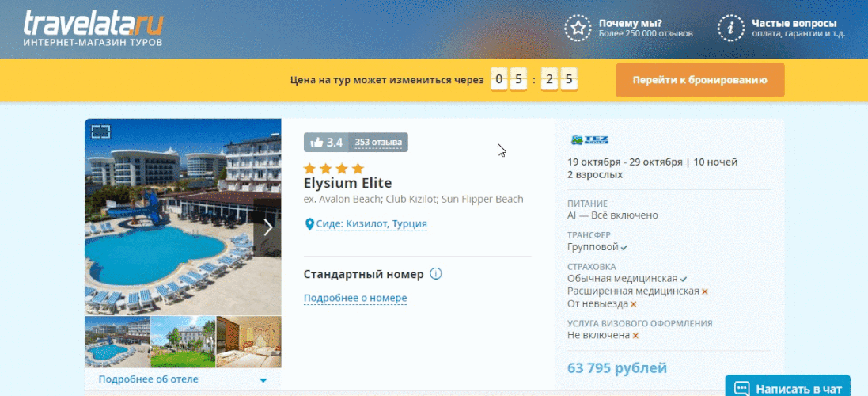Select the first pool thumbnail image
Viewport: 868px width, 396px height.
(x=117, y=341)
